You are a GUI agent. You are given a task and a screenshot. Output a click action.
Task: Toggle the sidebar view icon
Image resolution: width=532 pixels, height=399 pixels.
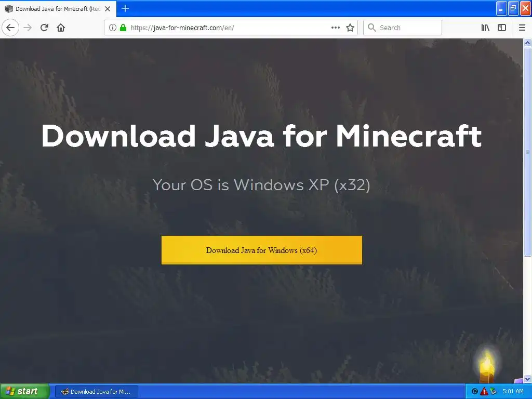pos(502,28)
